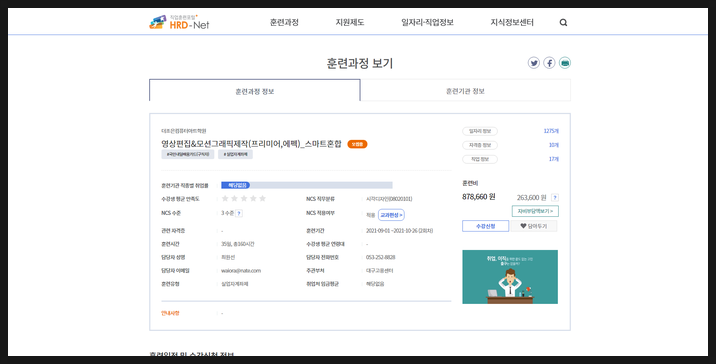716x364 pixels.
Task: Click the 2021-09-01 training period value
Action: (x=399, y=231)
